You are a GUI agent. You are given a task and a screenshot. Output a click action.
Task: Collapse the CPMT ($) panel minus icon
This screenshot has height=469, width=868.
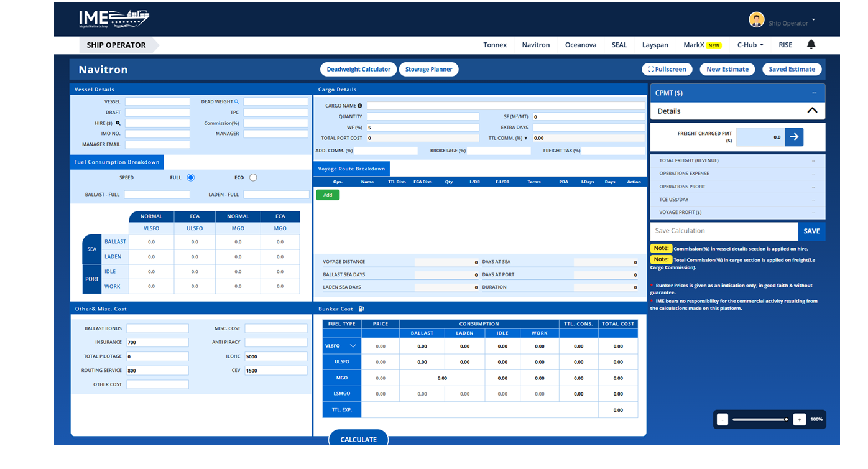click(x=814, y=93)
